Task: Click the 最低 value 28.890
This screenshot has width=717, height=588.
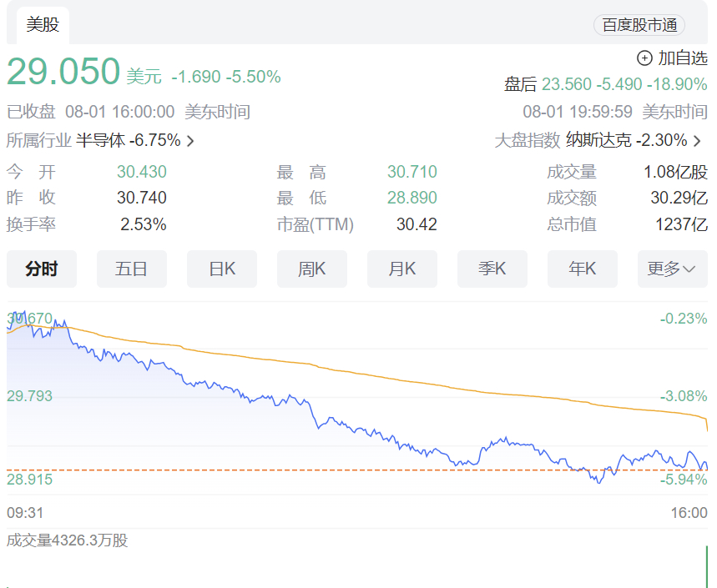Action: 412,198
